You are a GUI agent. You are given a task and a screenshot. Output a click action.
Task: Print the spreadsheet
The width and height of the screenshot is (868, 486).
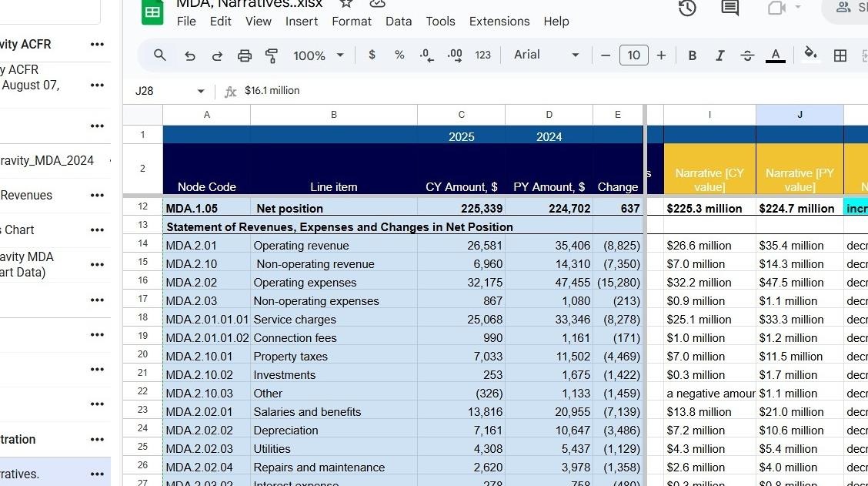coord(244,55)
